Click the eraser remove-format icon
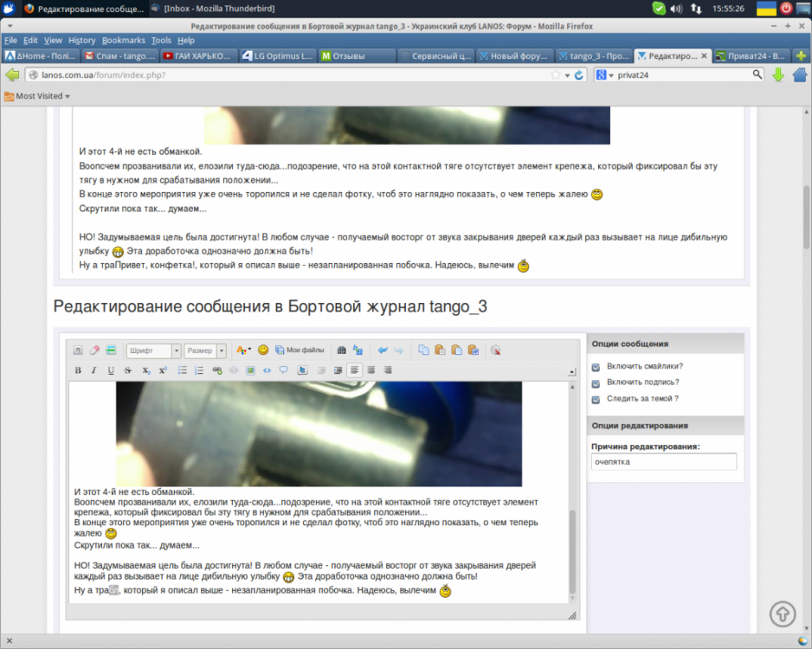 94,350
